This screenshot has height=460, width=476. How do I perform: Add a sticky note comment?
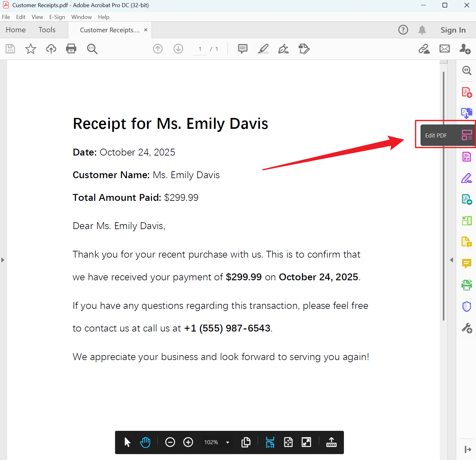[x=242, y=49]
